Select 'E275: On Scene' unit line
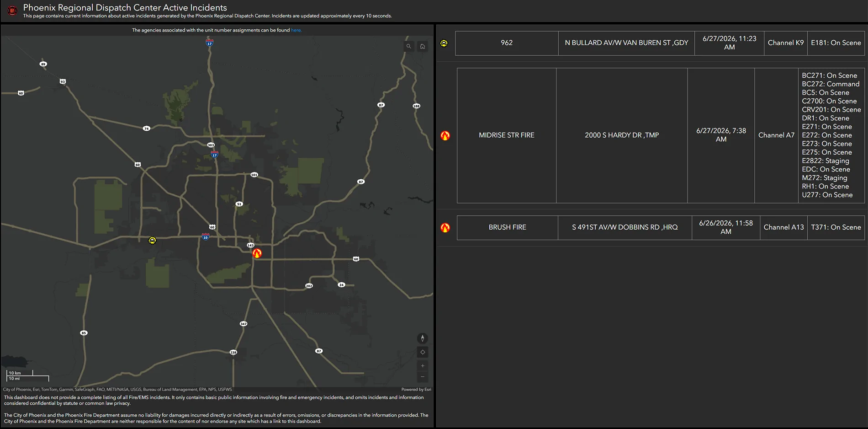 coord(827,152)
